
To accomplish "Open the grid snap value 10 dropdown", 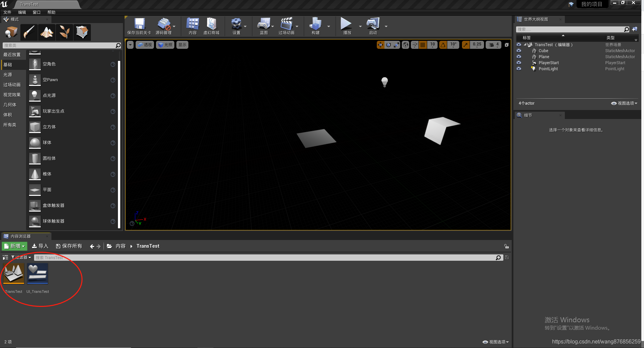I will tap(433, 45).
